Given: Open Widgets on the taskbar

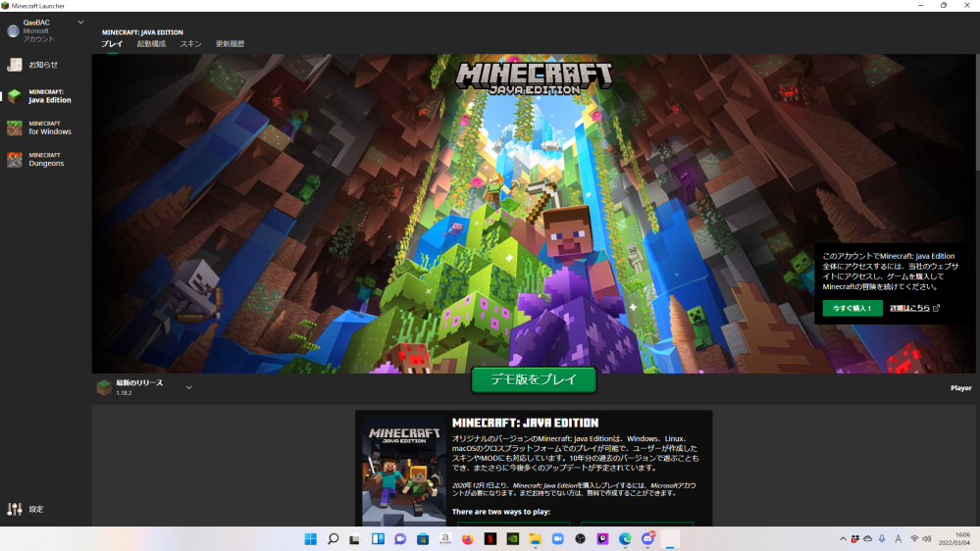Looking at the screenshot, I should point(378,539).
